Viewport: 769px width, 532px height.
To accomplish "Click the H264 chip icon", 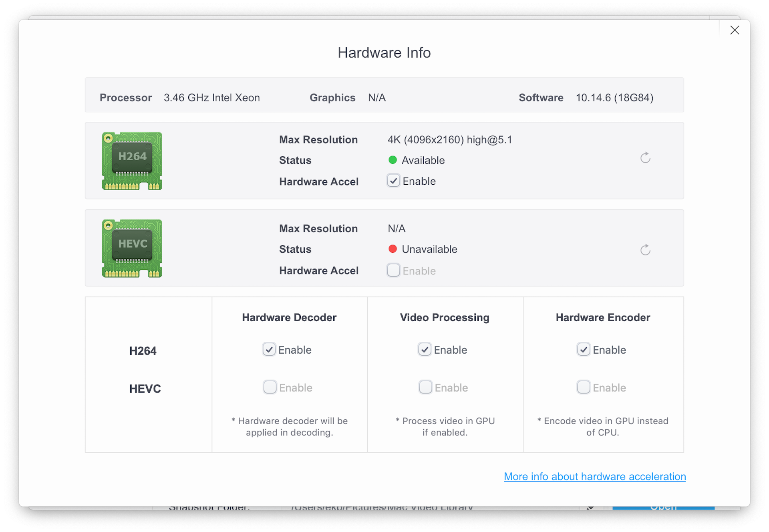I will [x=132, y=161].
